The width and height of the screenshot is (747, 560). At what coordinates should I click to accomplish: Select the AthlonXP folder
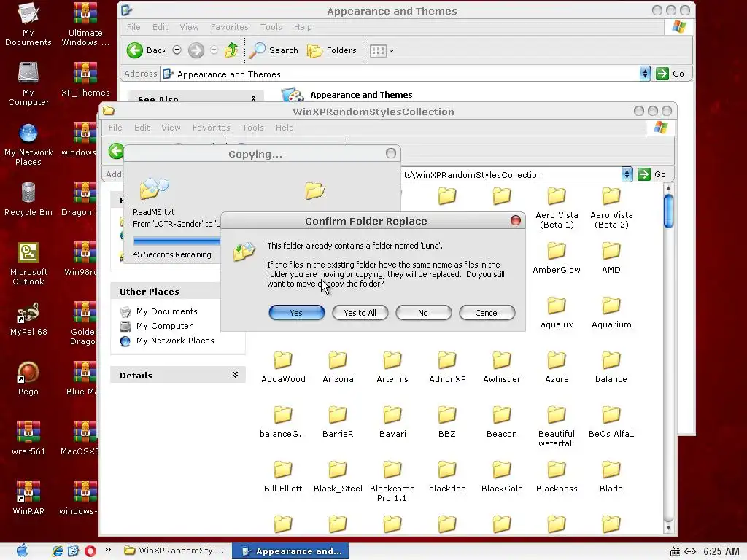click(x=447, y=367)
